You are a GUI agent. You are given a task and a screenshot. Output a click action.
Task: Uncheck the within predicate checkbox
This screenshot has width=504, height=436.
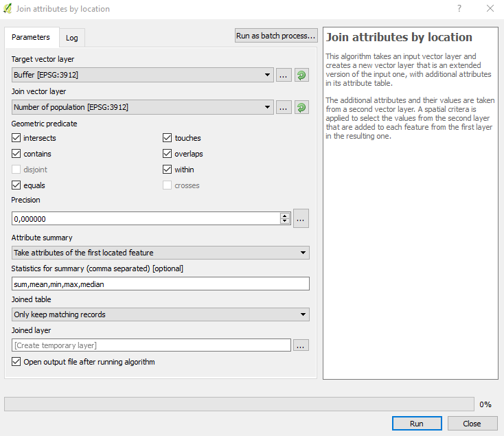[168, 170]
